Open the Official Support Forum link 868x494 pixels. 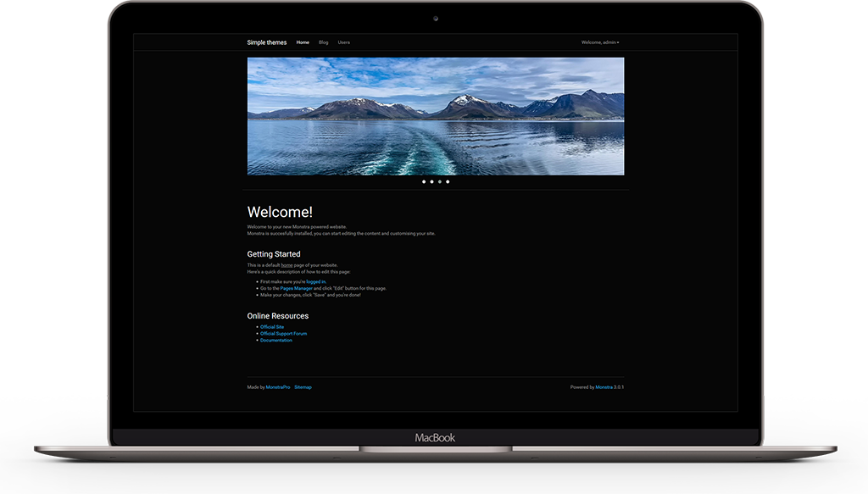(282, 333)
